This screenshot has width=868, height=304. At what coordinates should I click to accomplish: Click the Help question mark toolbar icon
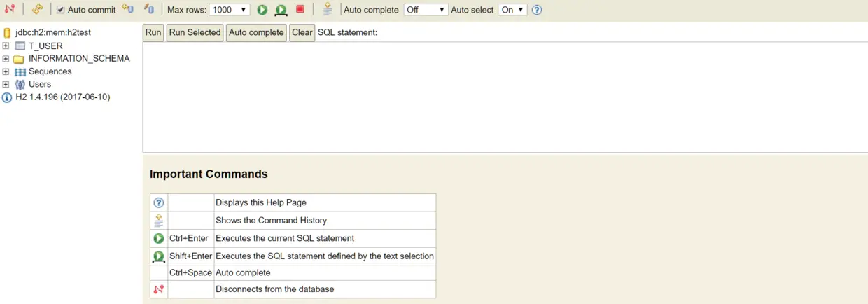pyautogui.click(x=537, y=10)
